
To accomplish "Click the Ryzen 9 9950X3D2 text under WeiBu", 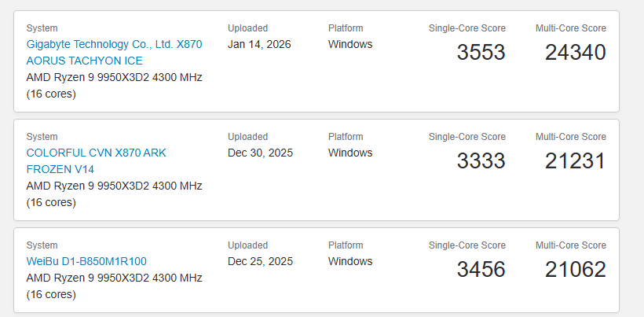I will point(114,278).
